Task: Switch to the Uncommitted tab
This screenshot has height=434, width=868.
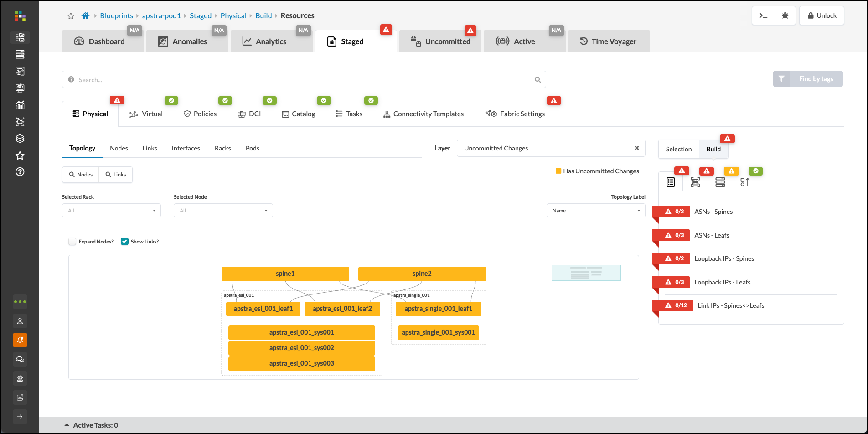Action: coord(440,41)
